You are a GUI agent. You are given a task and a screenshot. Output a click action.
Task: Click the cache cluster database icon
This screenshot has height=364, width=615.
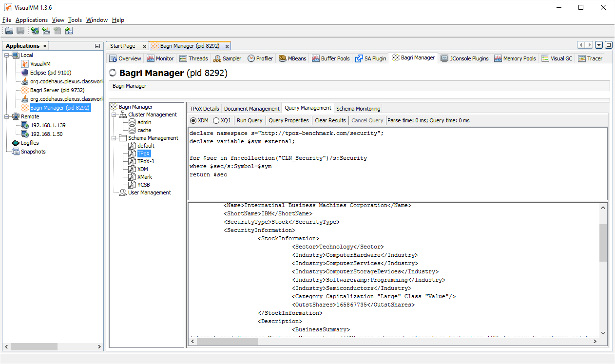tap(132, 130)
